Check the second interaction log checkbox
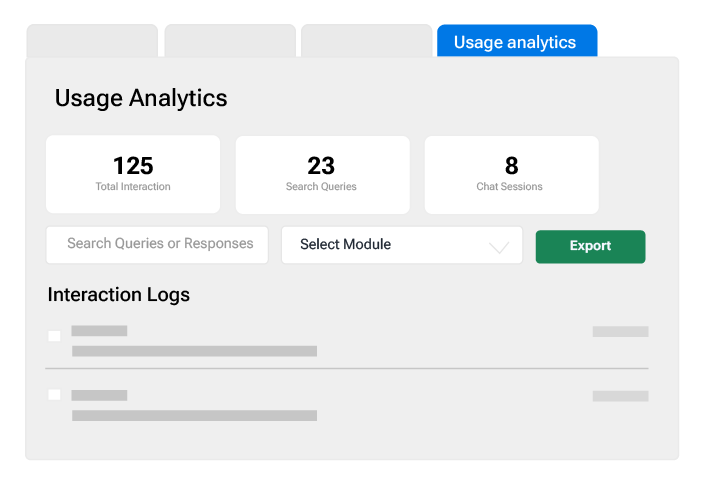Viewport: 708px width, 491px height. (55, 395)
